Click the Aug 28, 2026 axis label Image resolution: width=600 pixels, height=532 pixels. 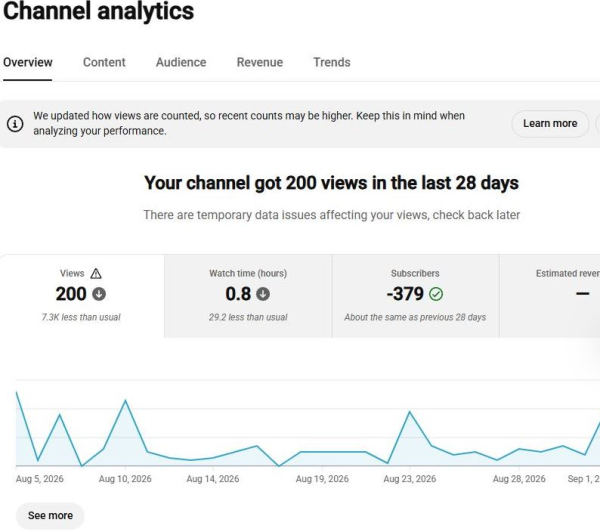click(x=519, y=479)
